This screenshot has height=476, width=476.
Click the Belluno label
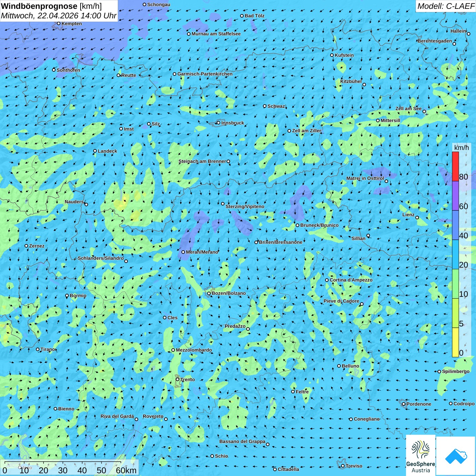click(351, 366)
